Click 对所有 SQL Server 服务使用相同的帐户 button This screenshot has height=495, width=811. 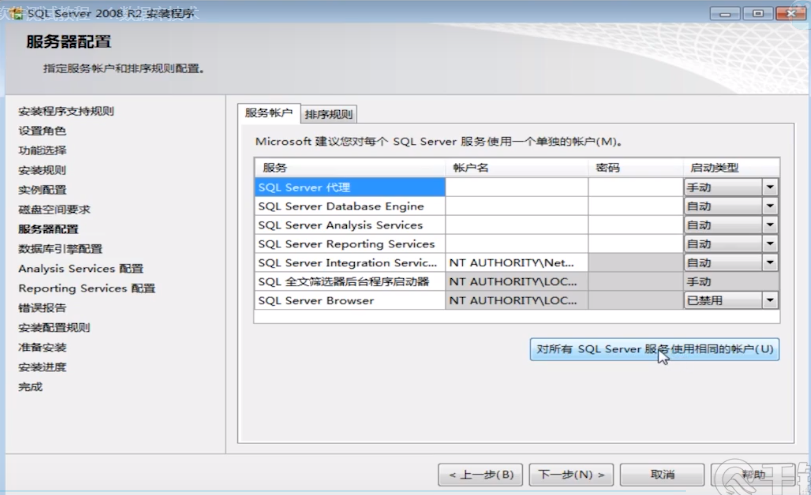[654, 349]
